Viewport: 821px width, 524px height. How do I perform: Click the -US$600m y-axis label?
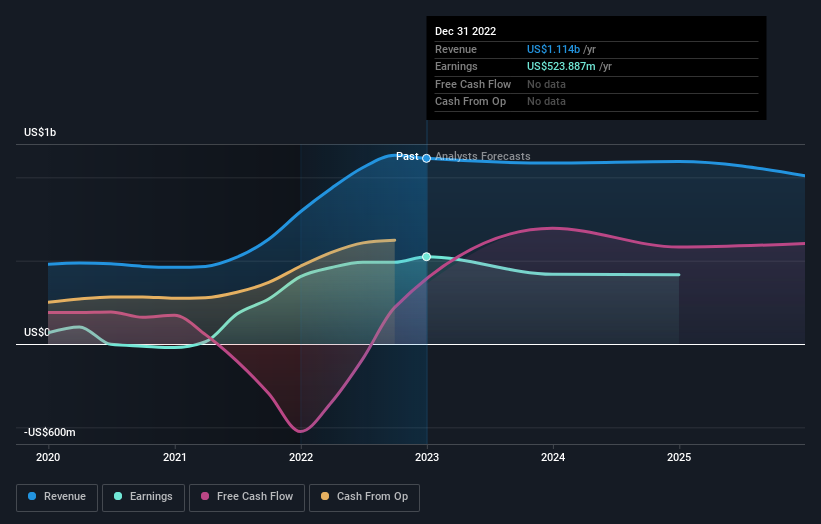pyautogui.click(x=50, y=432)
